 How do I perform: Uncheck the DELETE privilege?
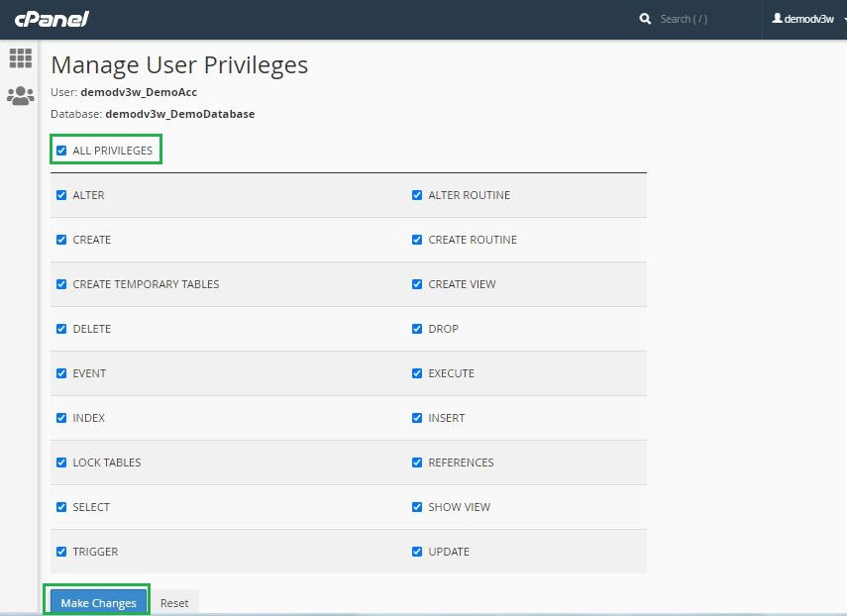coord(61,329)
